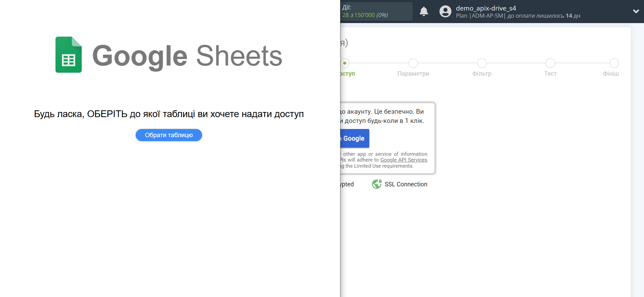Viewport: 644px width, 297px height.
Task: Click the Дії usage counter box
Action: (376, 12)
